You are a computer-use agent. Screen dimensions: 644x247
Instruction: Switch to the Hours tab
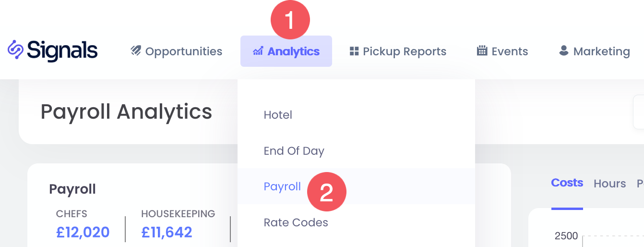[609, 184]
